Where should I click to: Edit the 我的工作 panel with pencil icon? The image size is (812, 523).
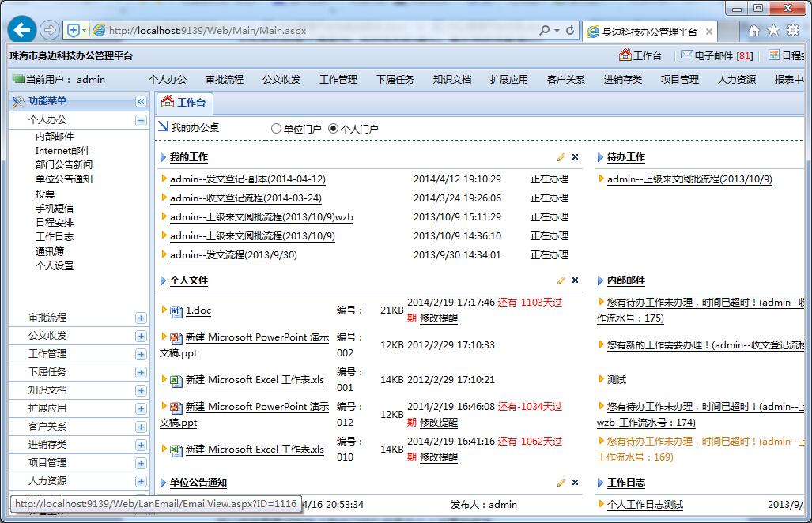(x=561, y=157)
